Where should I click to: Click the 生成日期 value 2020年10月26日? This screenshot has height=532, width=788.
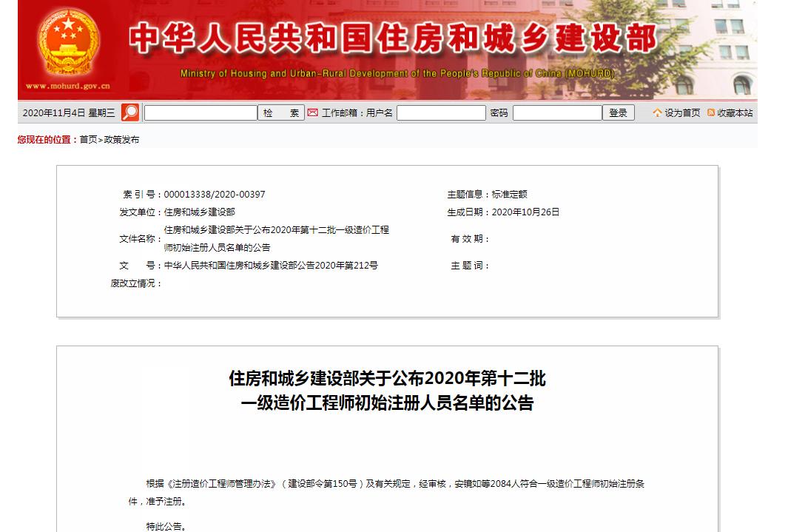[525, 212]
